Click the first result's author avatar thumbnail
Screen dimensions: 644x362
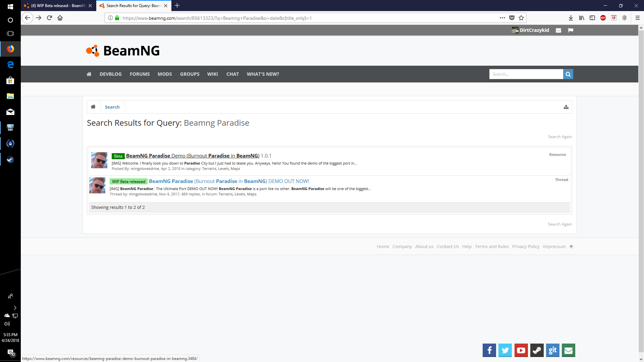click(x=99, y=160)
